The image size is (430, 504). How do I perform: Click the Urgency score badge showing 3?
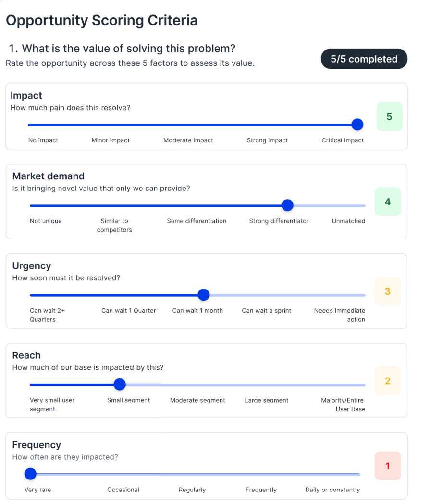387,291
